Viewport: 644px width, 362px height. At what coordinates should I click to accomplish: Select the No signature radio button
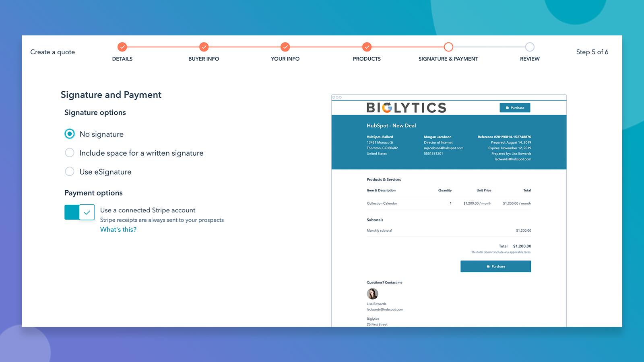(x=70, y=134)
